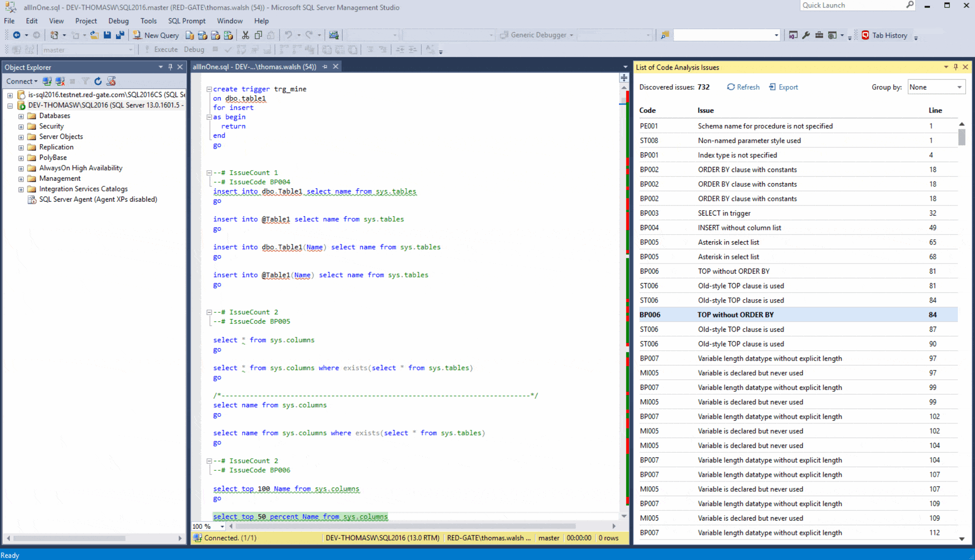
Task: Open the zoom 100 % dropdown
Action: [223, 527]
